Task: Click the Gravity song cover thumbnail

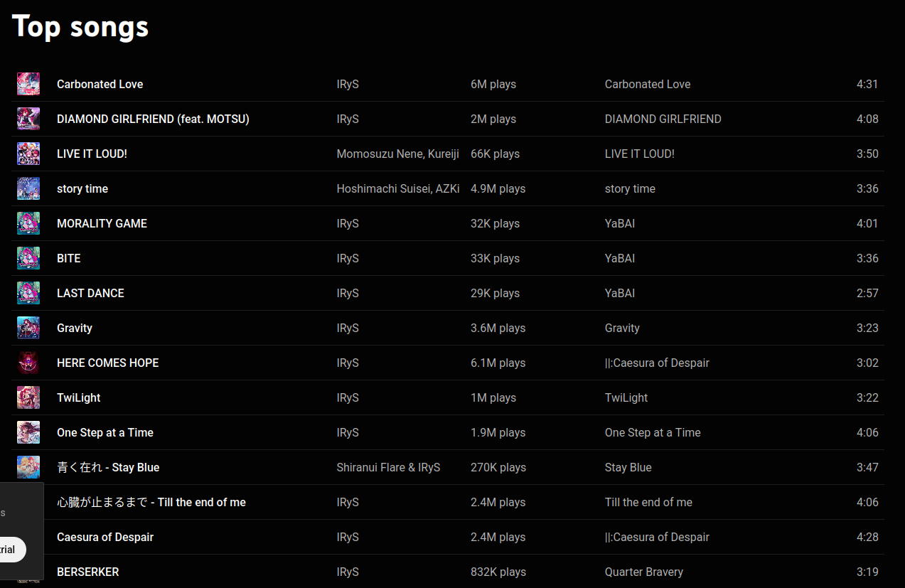Action: 28,328
